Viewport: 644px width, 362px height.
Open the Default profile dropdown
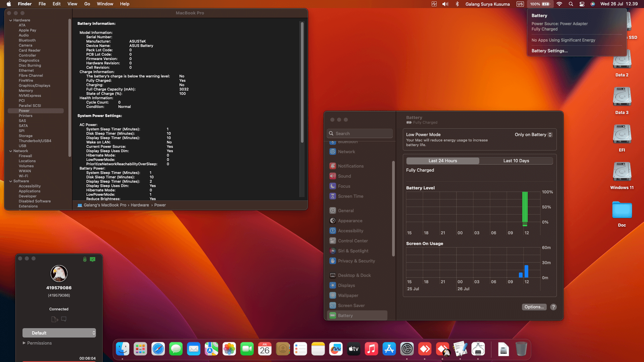(59, 333)
